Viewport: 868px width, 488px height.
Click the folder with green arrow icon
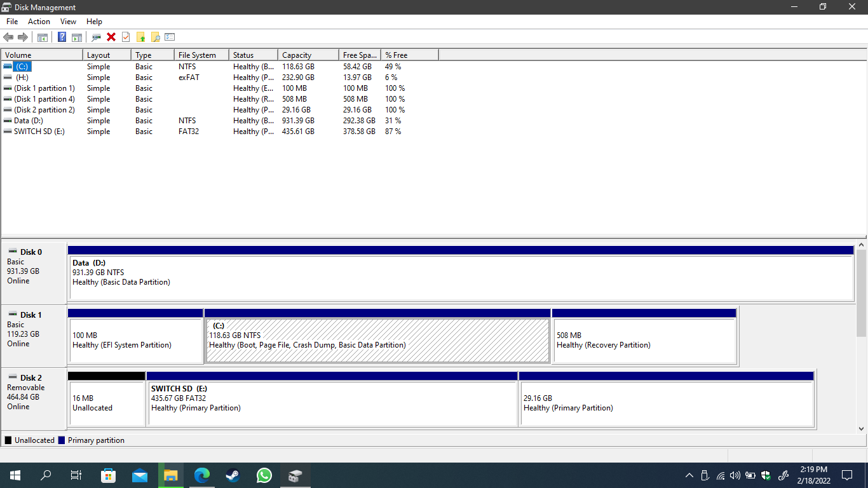point(140,37)
